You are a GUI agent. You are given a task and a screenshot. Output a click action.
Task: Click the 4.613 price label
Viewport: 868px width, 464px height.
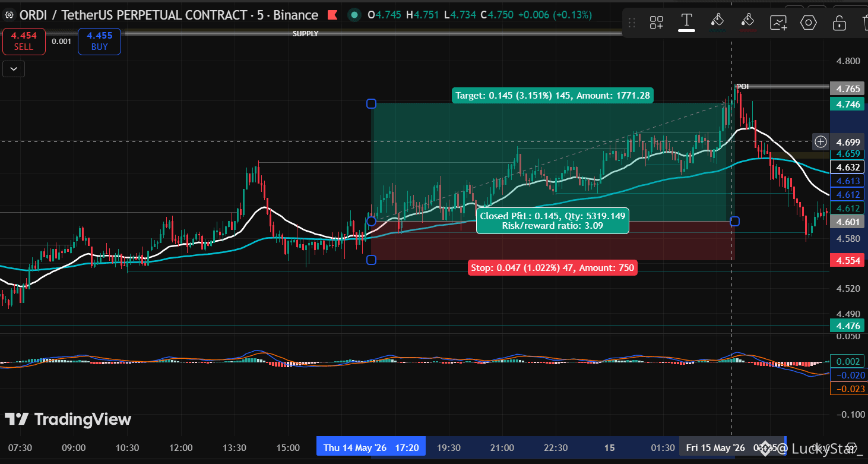(x=847, y=181)
